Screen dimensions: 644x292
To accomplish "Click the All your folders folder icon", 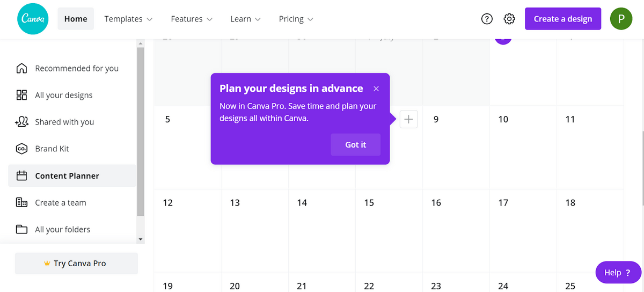I will tap(21, 229).
